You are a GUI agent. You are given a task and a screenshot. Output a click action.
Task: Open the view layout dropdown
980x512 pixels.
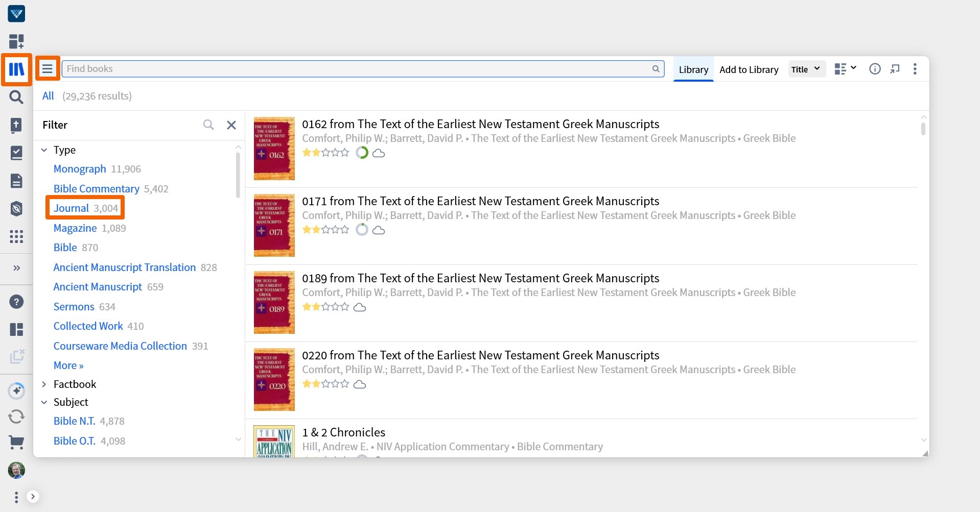845,69
